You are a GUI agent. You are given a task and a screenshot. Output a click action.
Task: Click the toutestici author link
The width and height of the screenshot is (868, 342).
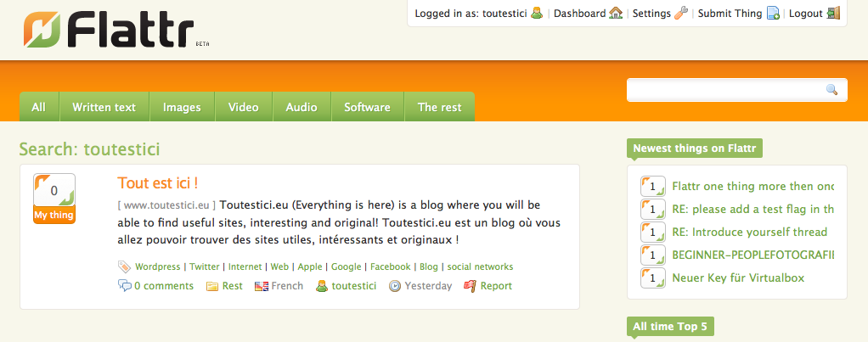(x=353, y=286)
